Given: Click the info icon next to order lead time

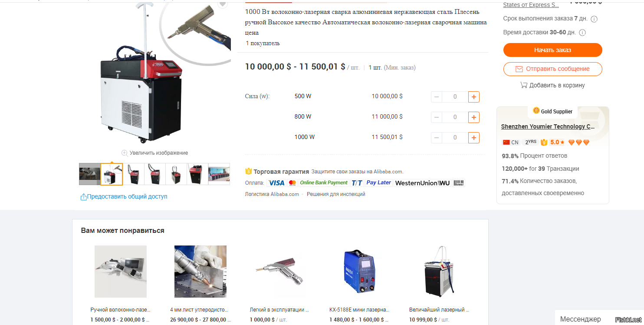Looking at the screenshot, I should point(594,19).
